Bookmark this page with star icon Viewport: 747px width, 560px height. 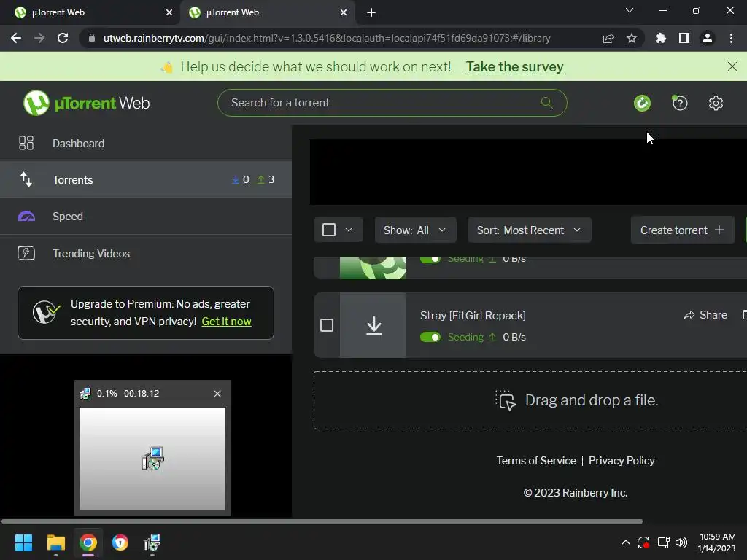click(x=632, y=38)
